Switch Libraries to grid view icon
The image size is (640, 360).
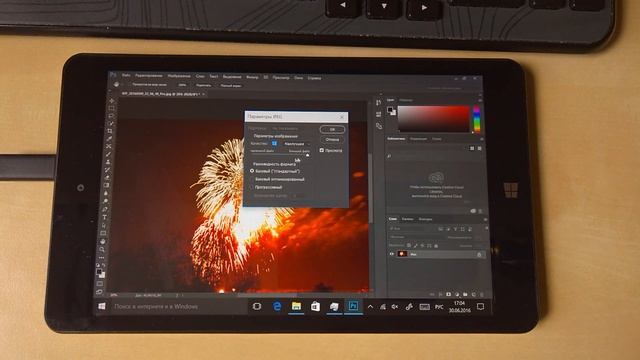pyautogui.click(x=472, y=149)
